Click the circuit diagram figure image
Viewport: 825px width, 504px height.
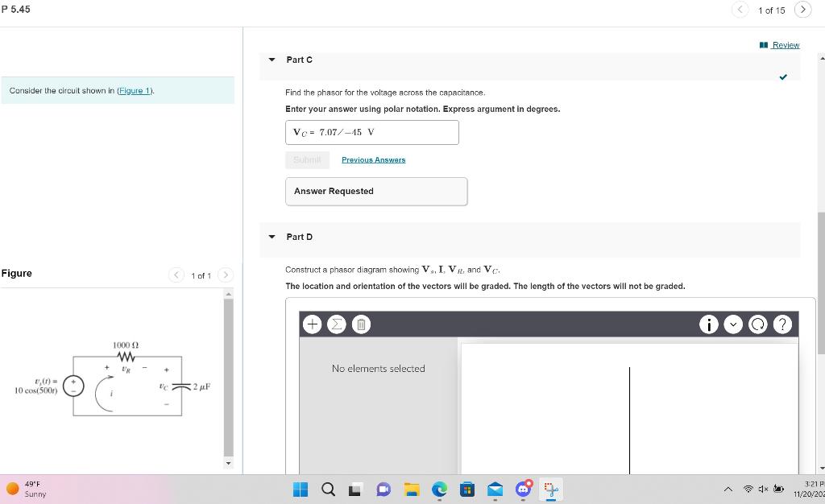click(113, 379)
